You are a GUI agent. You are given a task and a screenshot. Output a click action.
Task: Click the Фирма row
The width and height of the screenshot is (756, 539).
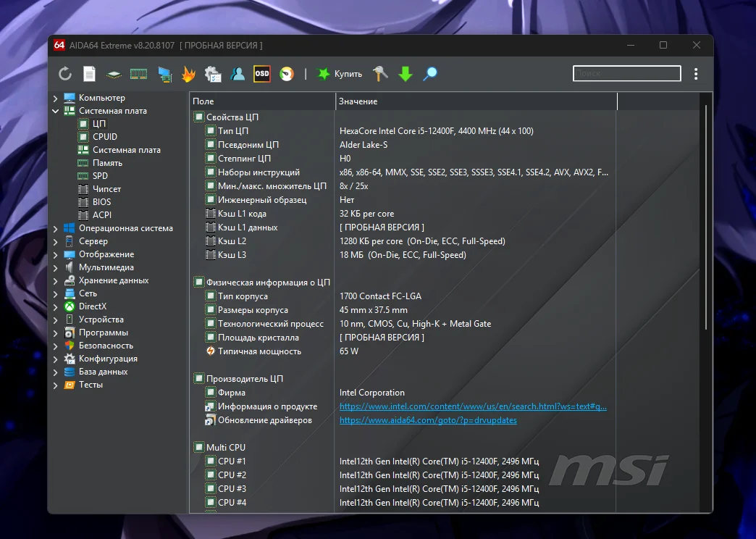coord(403,393)
